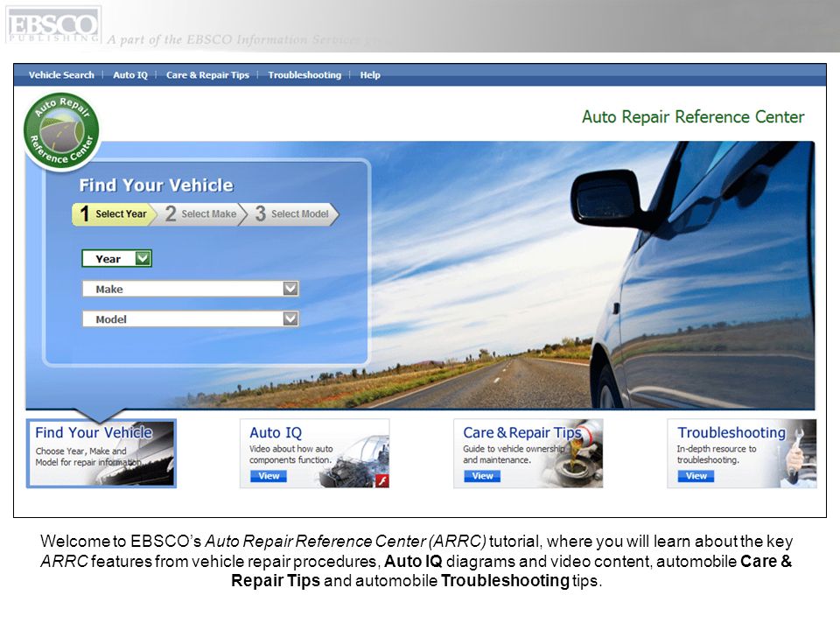This screenshot has height=630, width=840.
Task: Expand the Year dropdown
Action: (x=116, y=259)
